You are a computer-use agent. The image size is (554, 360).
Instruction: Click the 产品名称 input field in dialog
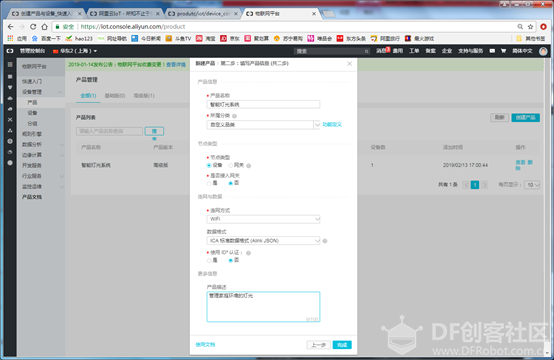click(x=263, y=104)
